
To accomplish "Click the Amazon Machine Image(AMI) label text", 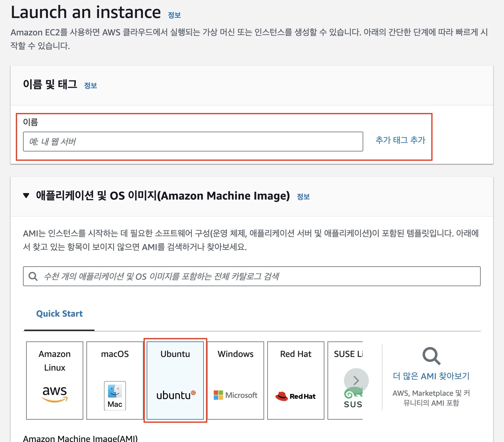I will click(x=80, y=438).
